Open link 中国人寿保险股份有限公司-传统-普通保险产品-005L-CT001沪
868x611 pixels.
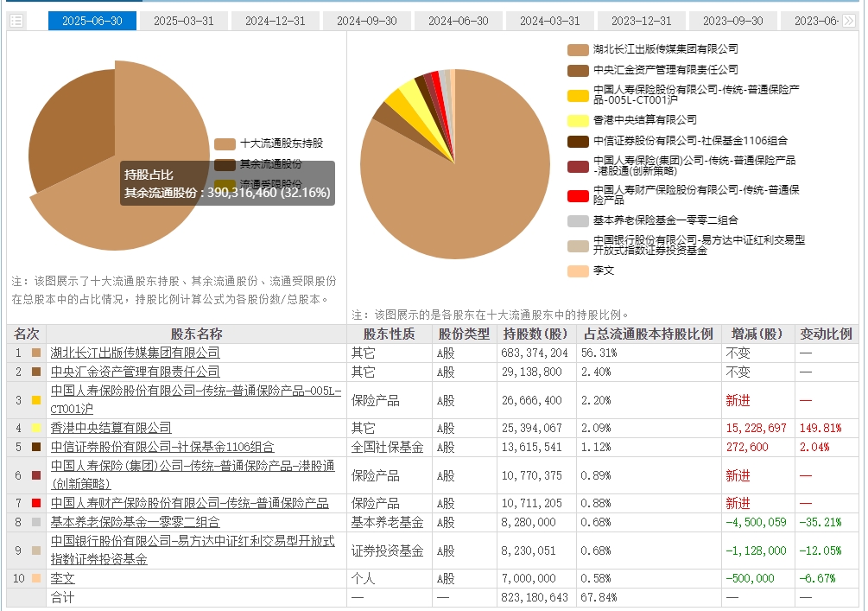click(196, 400)
